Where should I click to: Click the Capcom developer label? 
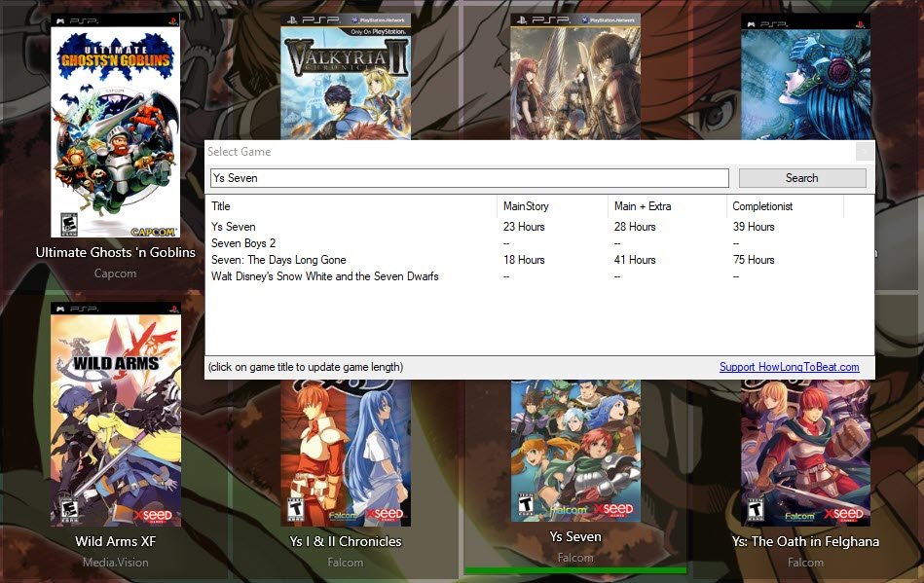[116, 273]
